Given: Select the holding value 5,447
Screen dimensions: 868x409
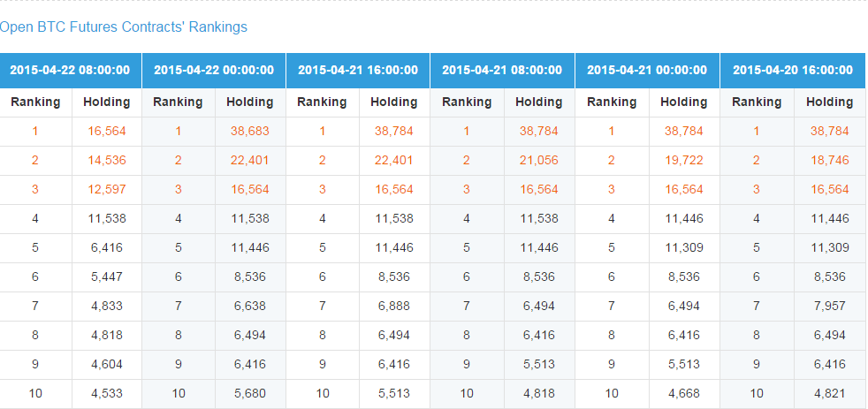Looking at the screenshot, I should 107,276.
